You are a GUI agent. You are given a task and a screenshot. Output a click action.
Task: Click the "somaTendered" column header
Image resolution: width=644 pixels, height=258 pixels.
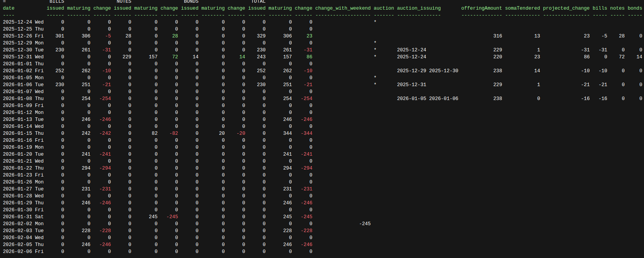(x=522, y=8)
